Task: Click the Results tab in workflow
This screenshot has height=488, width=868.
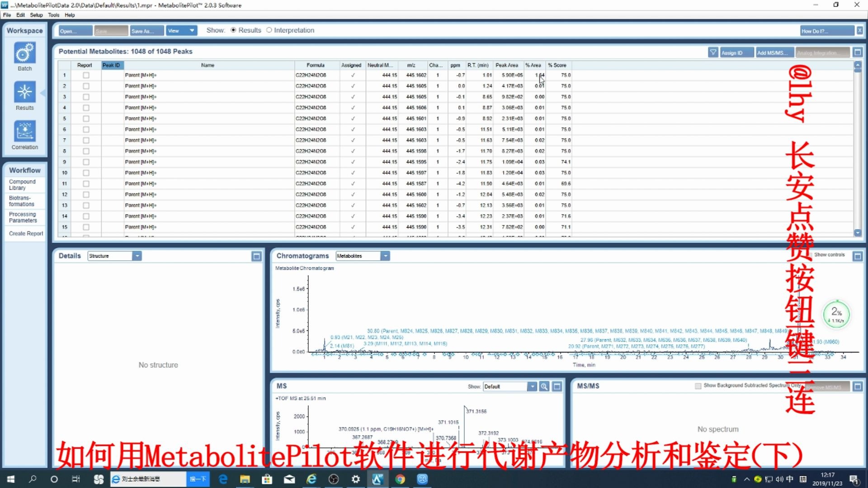Action: (24, 99)
